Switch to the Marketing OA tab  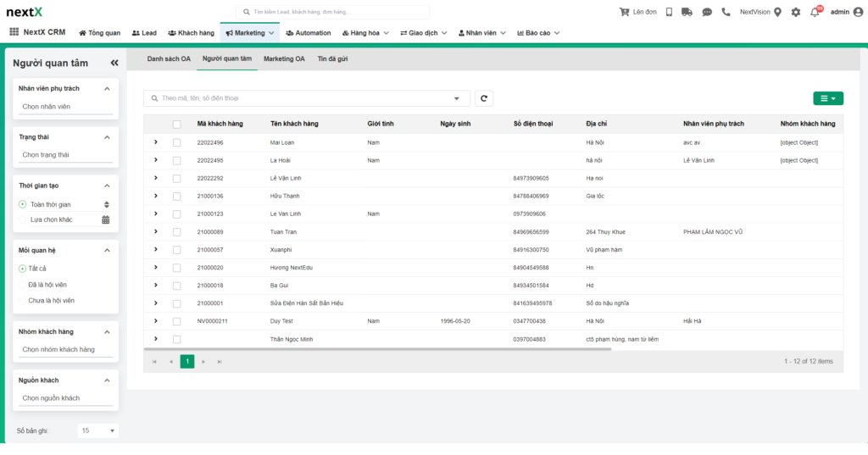(284, 59)
